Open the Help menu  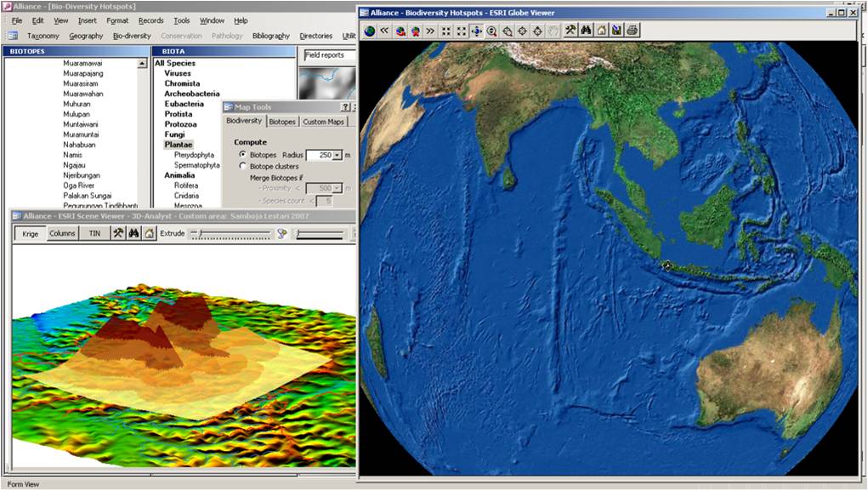point(241,20)
